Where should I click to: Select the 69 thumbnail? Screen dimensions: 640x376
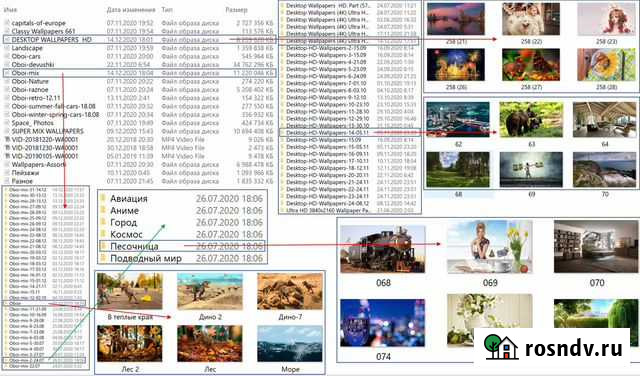point(531,170)
